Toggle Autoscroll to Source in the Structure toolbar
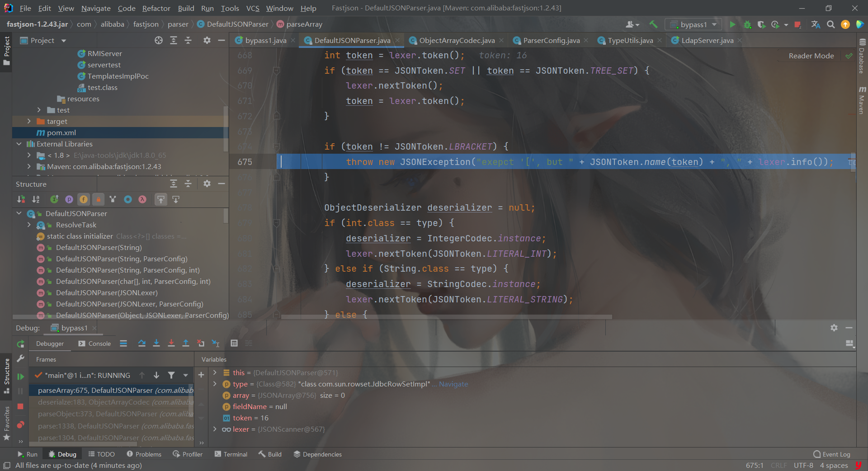 (x=161, y=199)
